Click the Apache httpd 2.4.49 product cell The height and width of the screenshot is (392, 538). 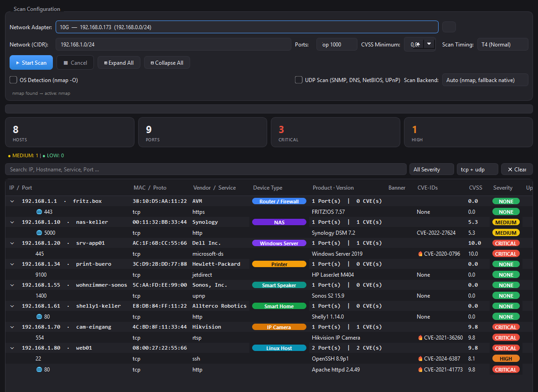click(x=336, y=370)
